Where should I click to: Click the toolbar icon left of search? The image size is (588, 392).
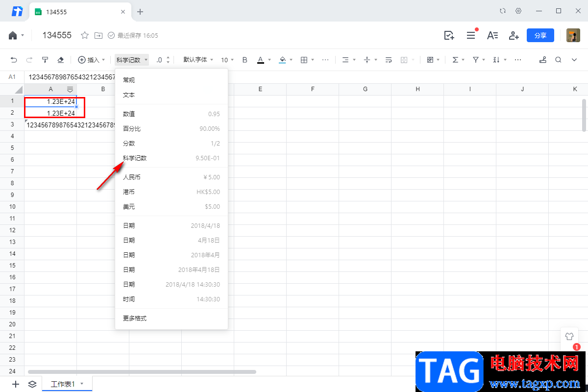[x=542, y=60]
